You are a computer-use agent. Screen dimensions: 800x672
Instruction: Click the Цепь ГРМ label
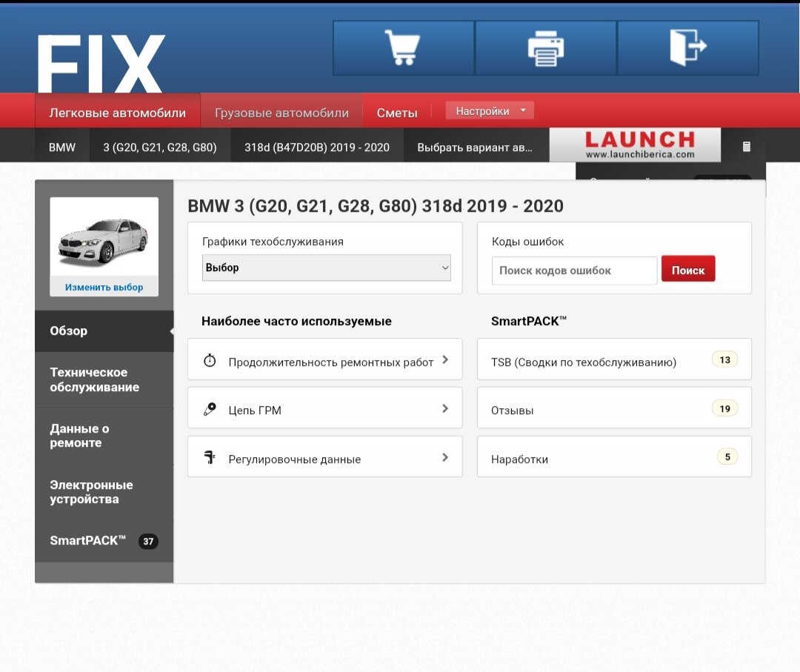point(255,410)
